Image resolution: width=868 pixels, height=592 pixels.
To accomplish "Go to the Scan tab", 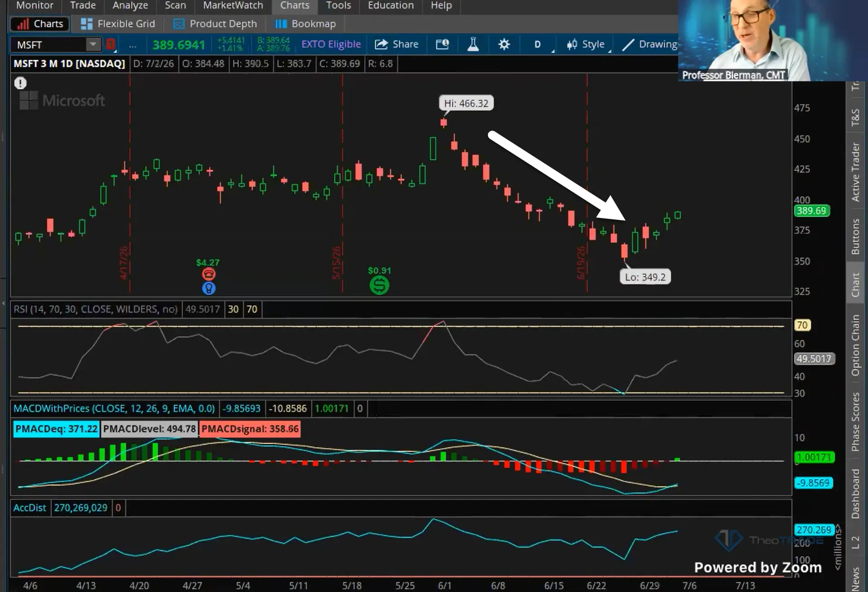I will [175, 5].
